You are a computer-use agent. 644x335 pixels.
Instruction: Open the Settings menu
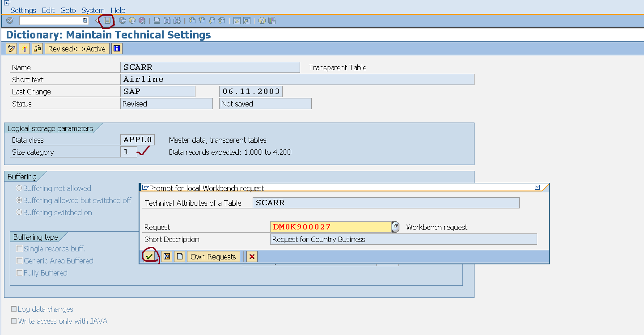23,10
